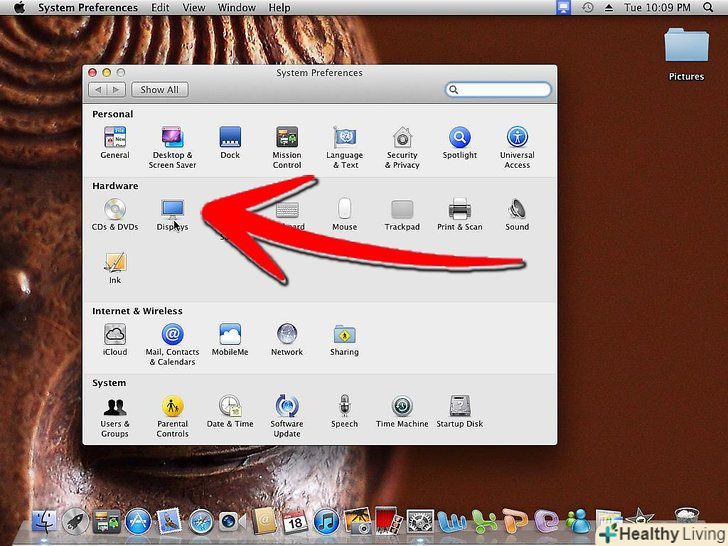This screenshot has height=546, width=728.
Task: Open Security & Privacy preferences
Action: pos(402,148)
